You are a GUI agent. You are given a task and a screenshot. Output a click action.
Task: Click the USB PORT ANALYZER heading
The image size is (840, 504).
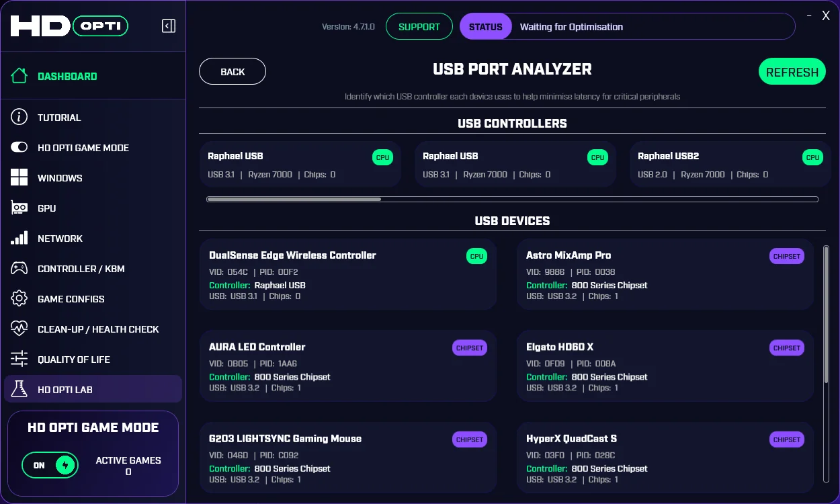pos(512,69)
